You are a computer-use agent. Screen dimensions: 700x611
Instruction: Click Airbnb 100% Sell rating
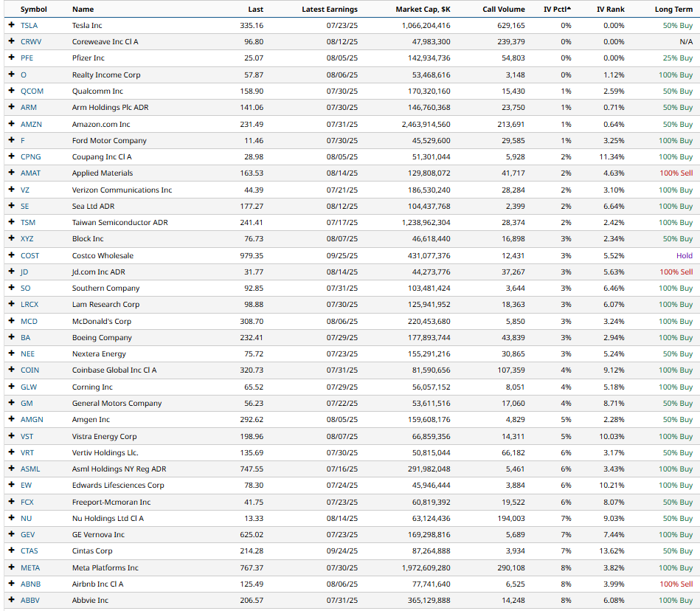pos(676,584)
